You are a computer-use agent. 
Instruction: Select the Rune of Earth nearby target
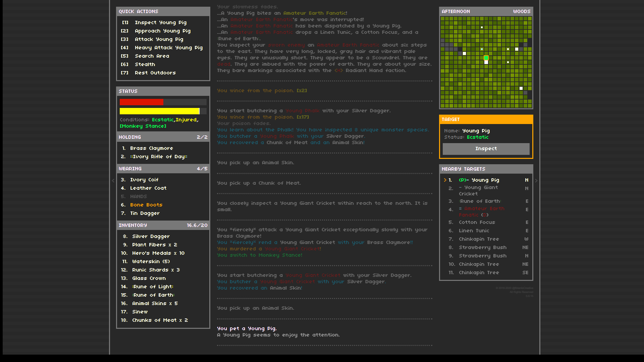[480, 201]
